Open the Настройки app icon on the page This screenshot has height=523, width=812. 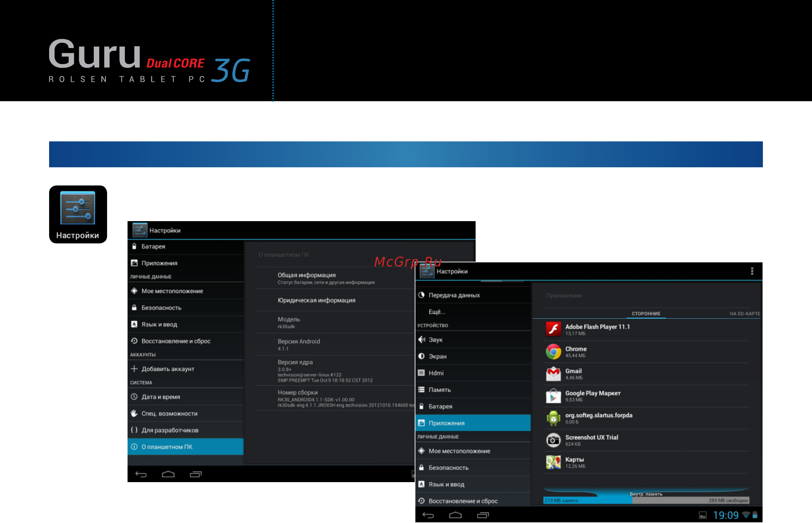[78, 214]
